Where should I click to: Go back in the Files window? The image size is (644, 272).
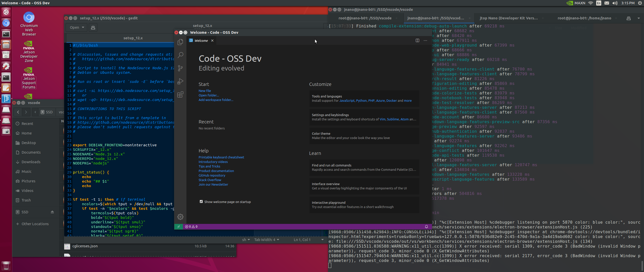click(x=18, y=112)
